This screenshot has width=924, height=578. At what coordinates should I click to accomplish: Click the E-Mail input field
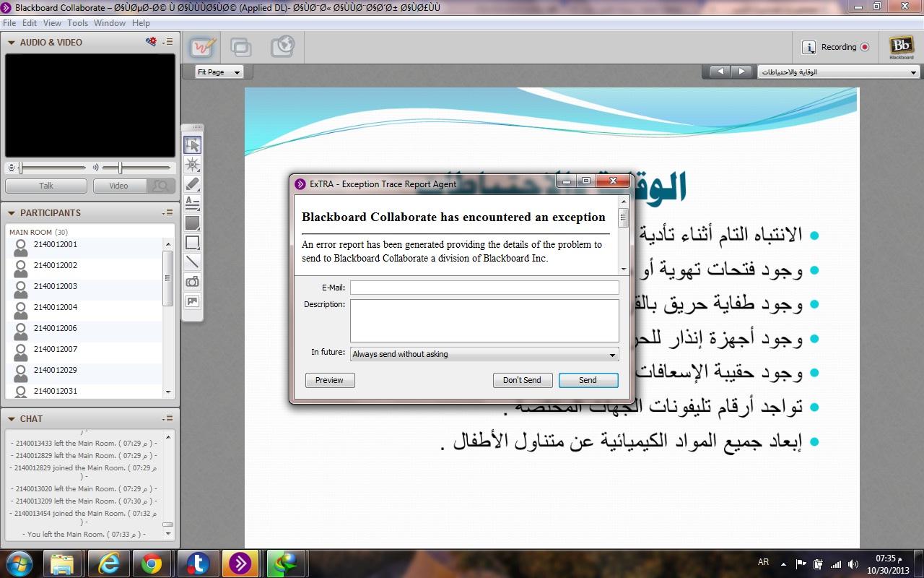point(484,288)
